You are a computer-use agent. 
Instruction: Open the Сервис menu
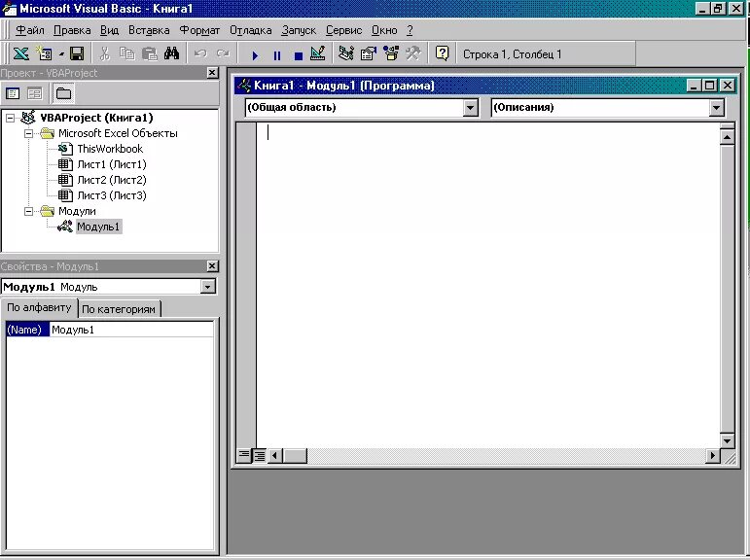tap(343, 30)
